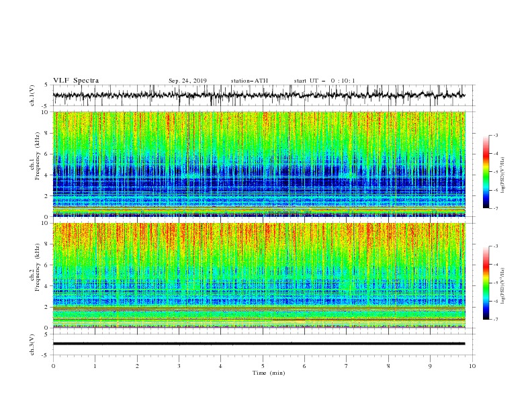Click the ch.2 spectrogram color bar
The height and width of the screenshot is (411, 532).
[486, 283]
